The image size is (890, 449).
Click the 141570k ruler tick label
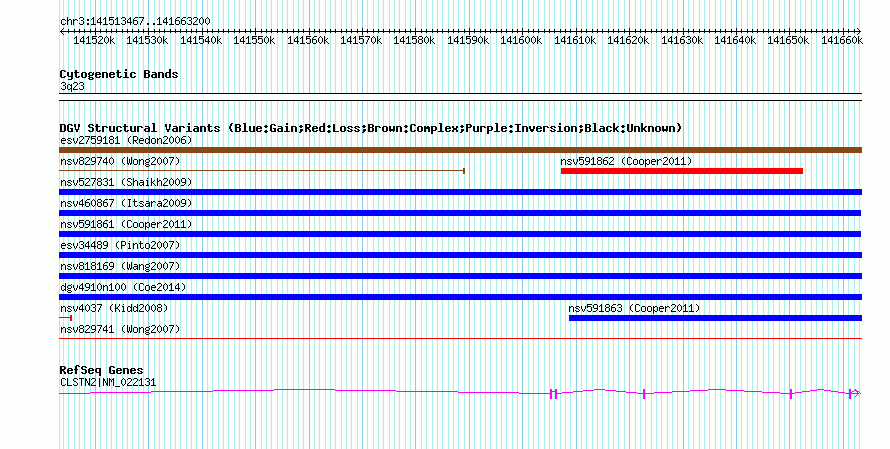pyautogui.click(x=361, y=40)
